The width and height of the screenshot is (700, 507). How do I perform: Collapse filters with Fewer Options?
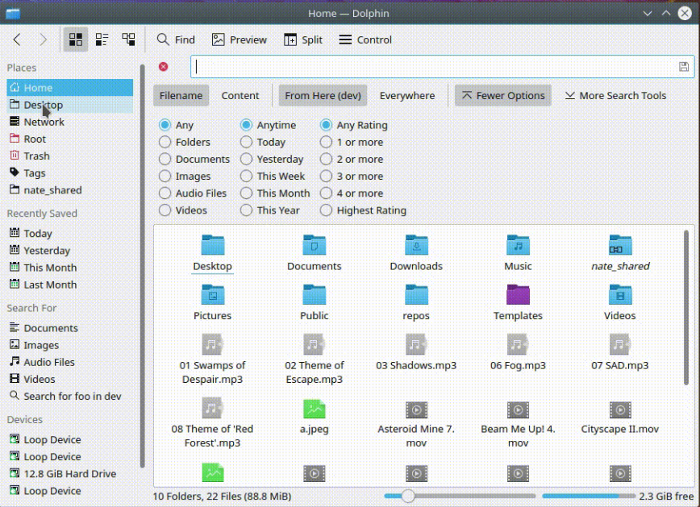pos(502,96)
